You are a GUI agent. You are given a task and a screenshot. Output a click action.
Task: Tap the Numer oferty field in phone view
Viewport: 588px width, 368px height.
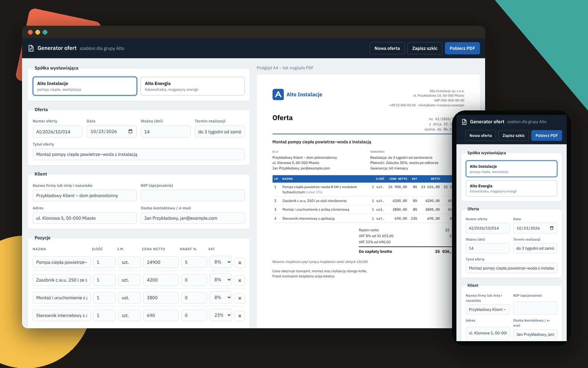pos(488,228)
